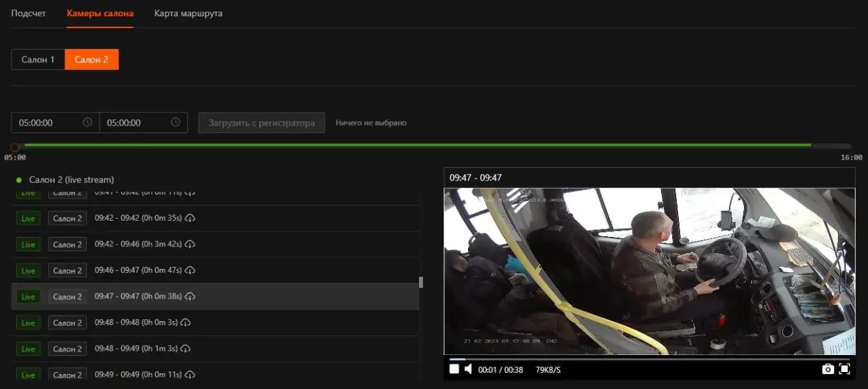Click Загрузить с регистратора button
The width and height of the screenshot is (868, 389).
262,123
